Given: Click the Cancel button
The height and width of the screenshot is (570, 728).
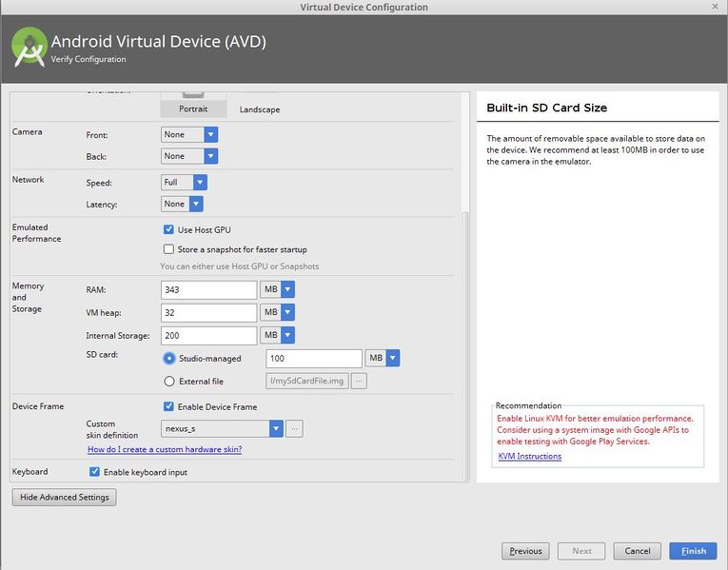Looking at the screenshot, I should [637, 551].
